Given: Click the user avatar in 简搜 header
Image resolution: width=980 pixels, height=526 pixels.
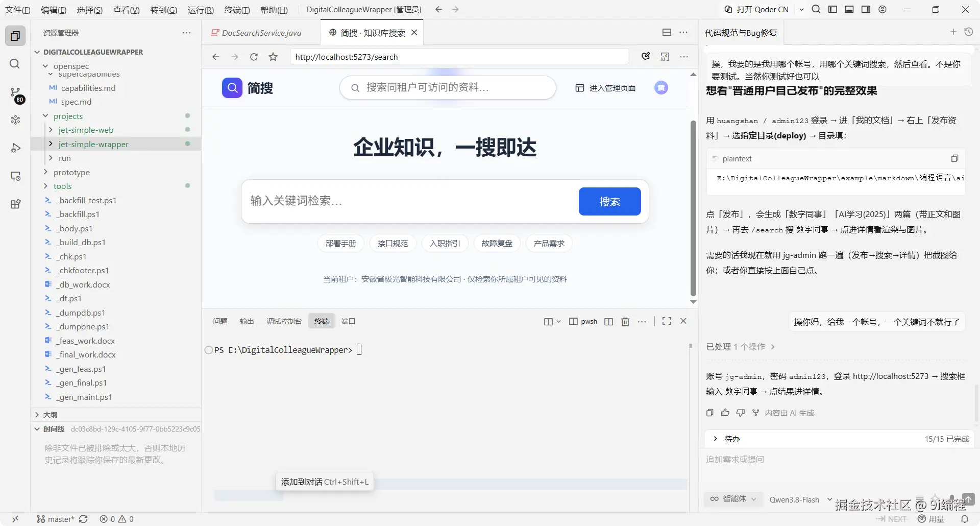Looking at the screenshot, I should click(661, 88).
